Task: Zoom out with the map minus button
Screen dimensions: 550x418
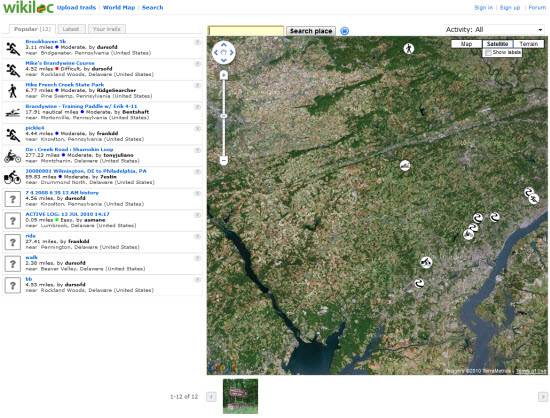Action: pos(224,161)
